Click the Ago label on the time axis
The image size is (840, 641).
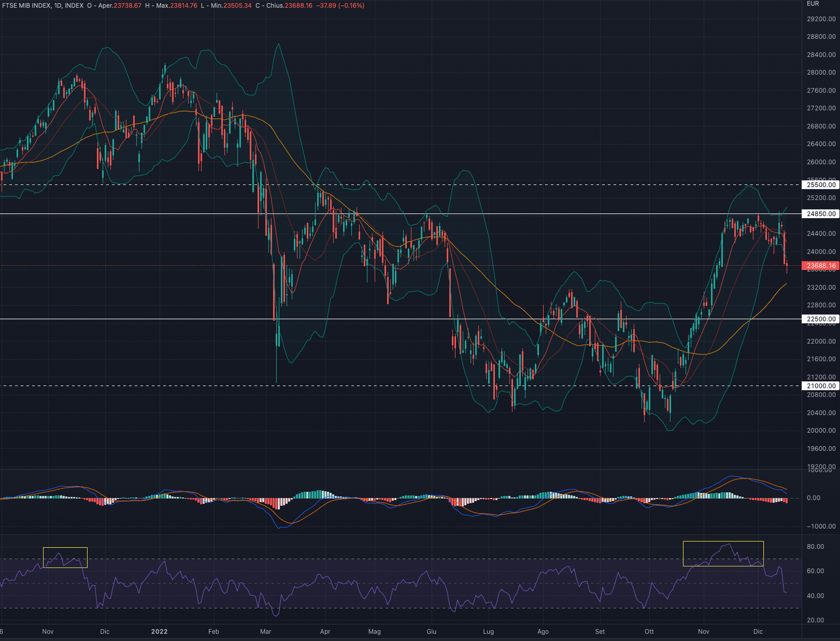[542, 632]
